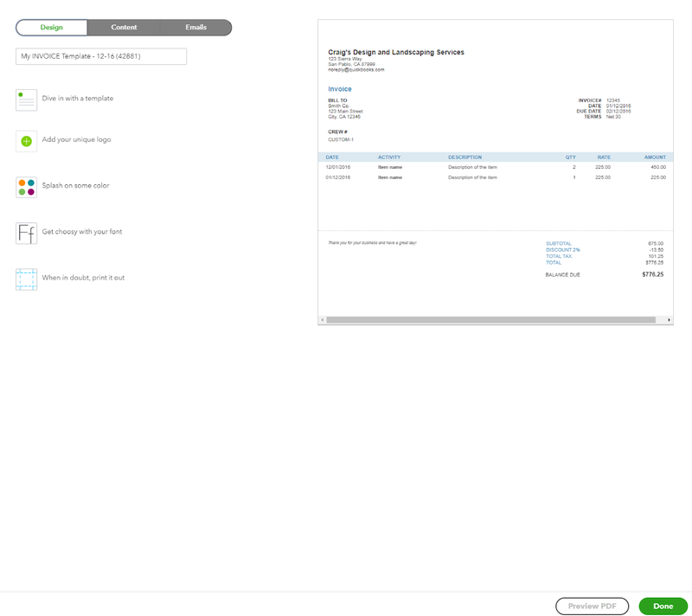The height and width of the screenshot is (616, 692).
Task: Expand Add your unique logo option
Action: point(76,139)
